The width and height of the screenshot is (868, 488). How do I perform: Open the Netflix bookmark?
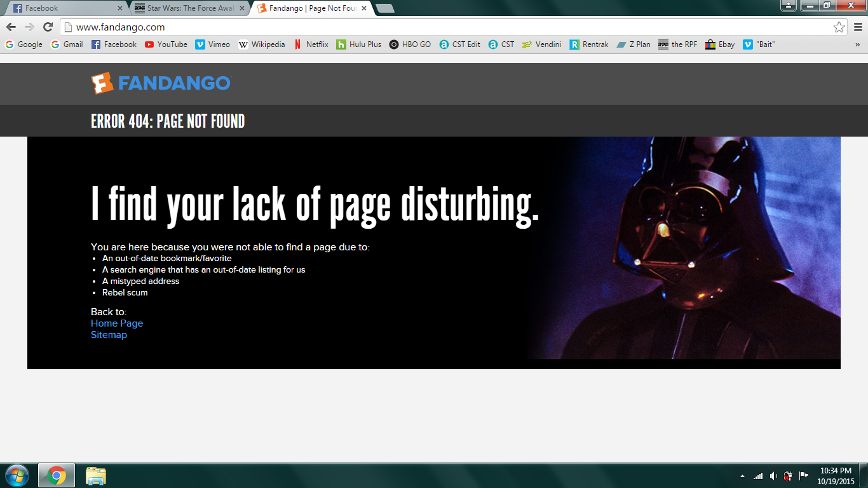pyautogui.click(x=311, y=44)
